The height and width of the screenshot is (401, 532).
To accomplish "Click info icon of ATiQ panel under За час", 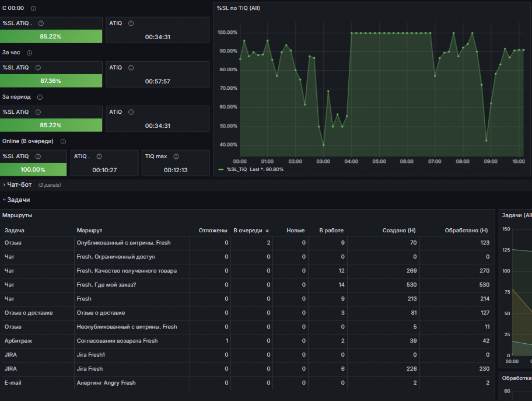I will coord(131,68).
